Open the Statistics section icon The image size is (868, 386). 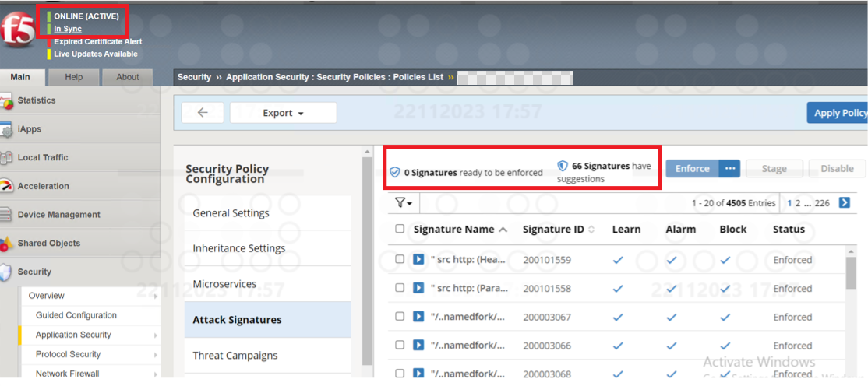coord(6,102)
